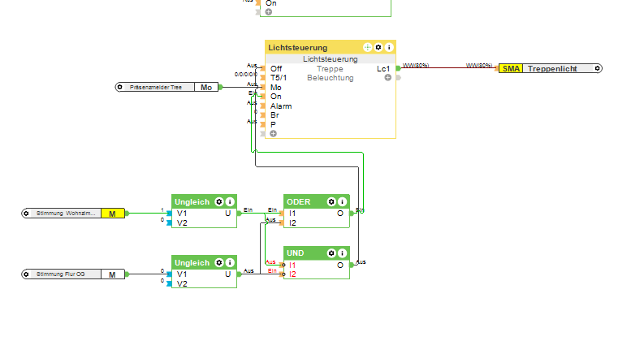Image resolution: width=644 pixels, height=341 pixels.
Task: Click V2 on Ungleich connected to Stimmung Flur OG
Action: point(182,284)
